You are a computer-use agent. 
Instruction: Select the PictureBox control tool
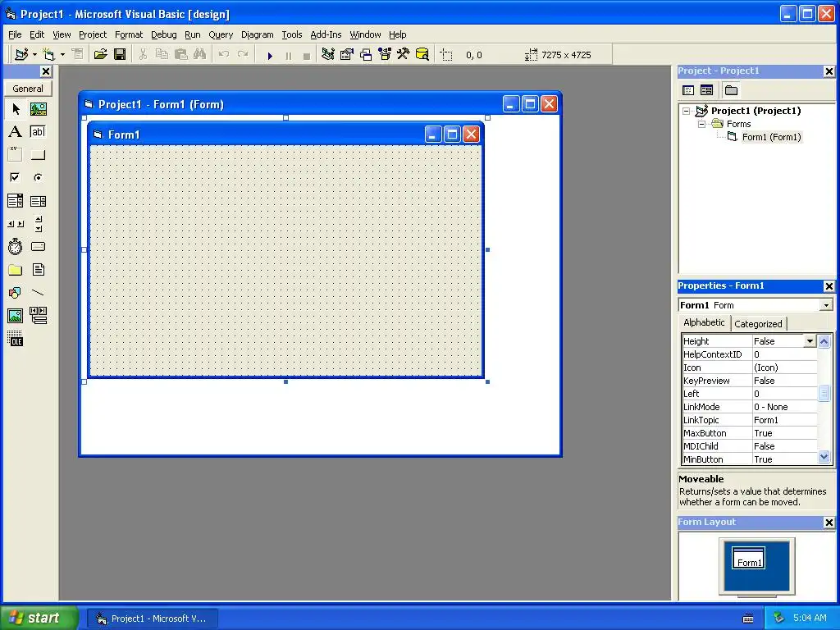(x=38, y=109)
